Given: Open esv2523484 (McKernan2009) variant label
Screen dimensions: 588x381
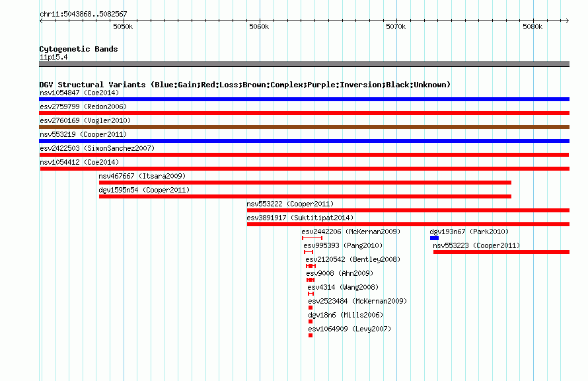Looking at the screenshot, I should click(357, 301).
